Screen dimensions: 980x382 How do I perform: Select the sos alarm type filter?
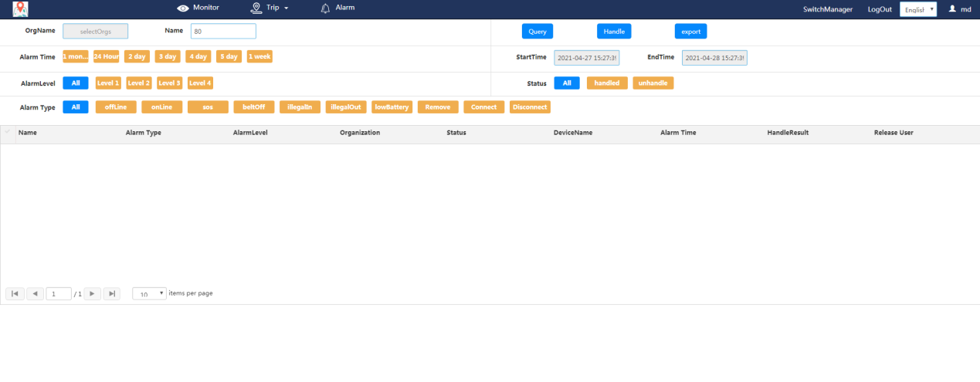point(208,107)
